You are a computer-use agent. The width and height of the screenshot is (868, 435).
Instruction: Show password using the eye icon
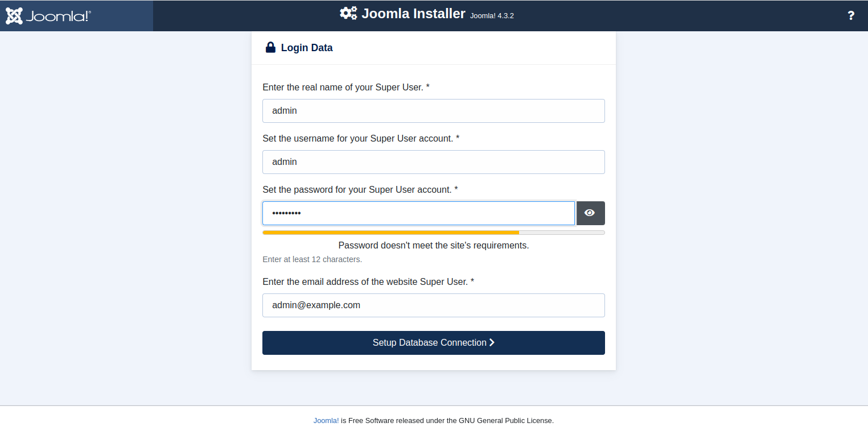[x=590, y=213]
